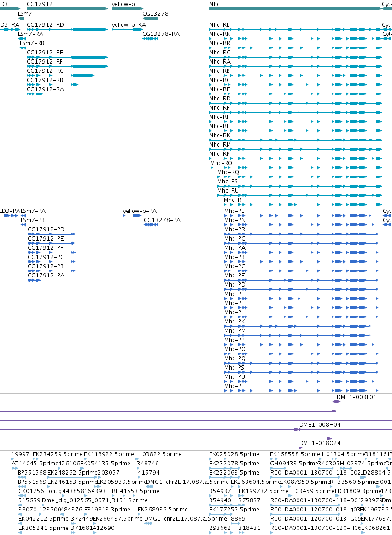Open the CK01756.contig feature
392x535 pixels.
click(40, 491)
